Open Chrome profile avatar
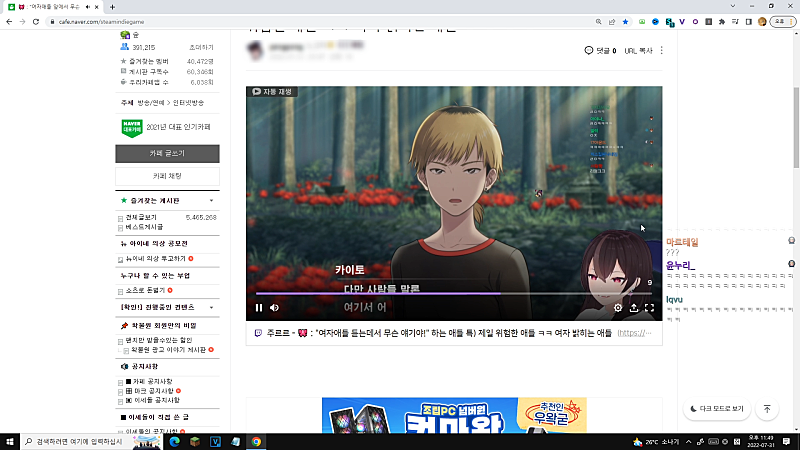Image resolution: width=800 pixels, height=450 pixels. 762,22
